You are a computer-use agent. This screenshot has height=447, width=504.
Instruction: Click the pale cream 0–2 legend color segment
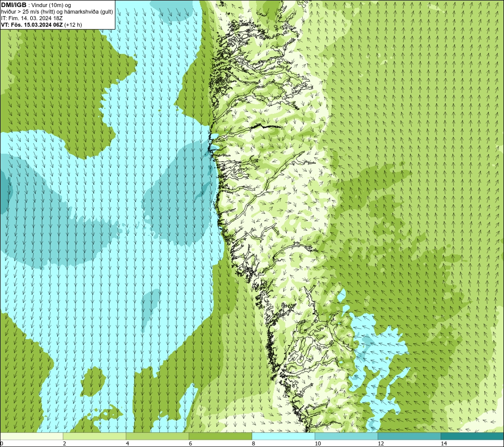tap(31, 436)
